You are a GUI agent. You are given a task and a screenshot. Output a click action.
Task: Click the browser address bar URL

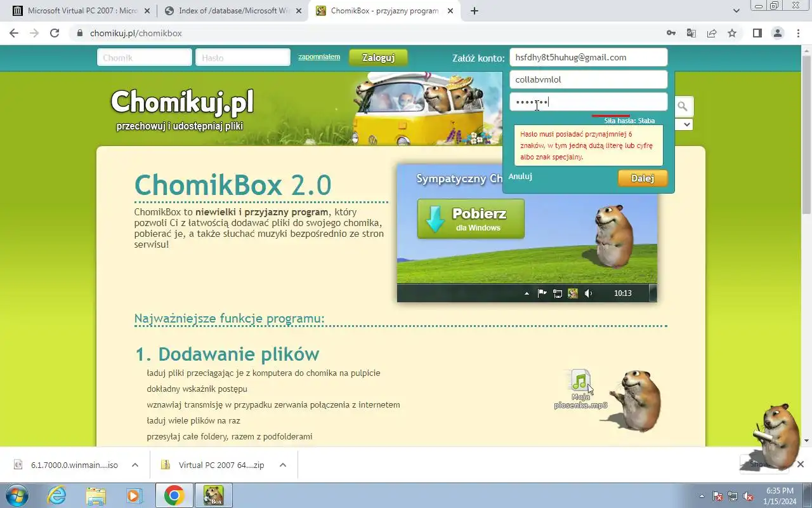coord(136,33)
